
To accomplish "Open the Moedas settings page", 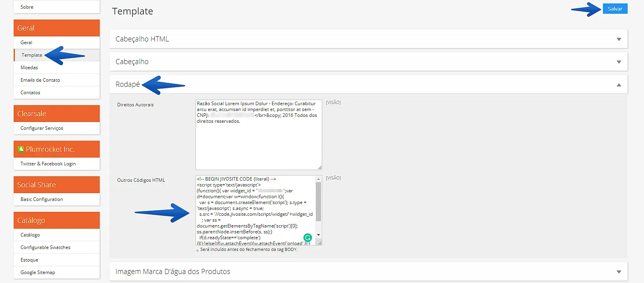I will [29, 68].
